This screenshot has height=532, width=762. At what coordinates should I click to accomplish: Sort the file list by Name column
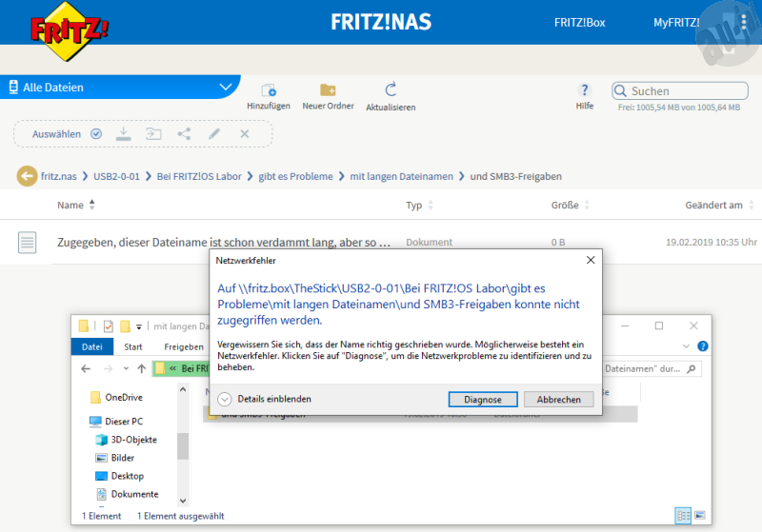click(70, 205)
